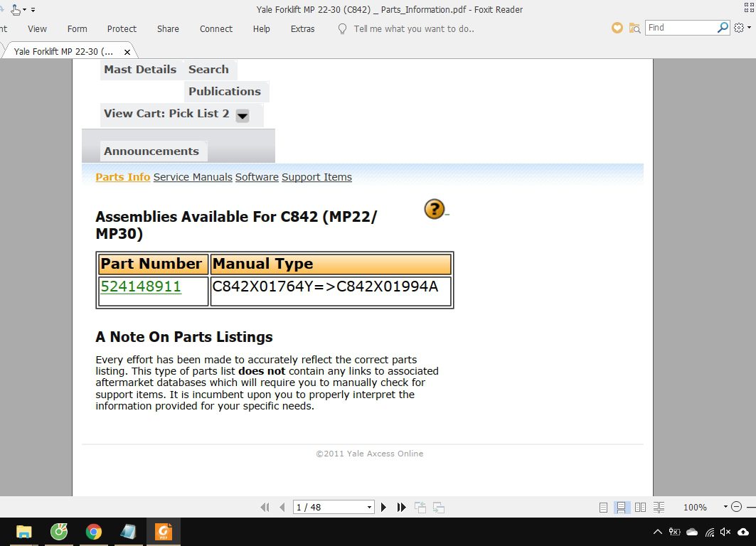The height and width of the screenshot is (546, 756).
Task: Open the notepad-style app in taskbar
Action: [x=128, y=532]
